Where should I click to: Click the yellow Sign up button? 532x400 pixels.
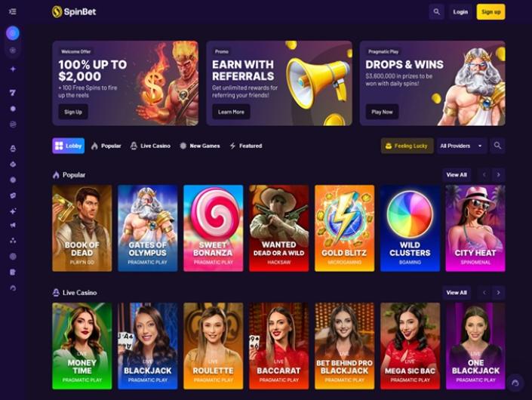[x=490, y=12]
